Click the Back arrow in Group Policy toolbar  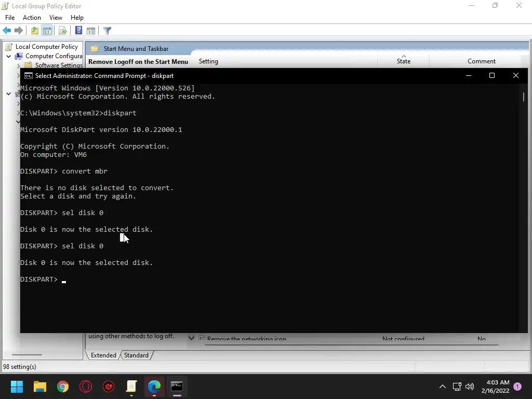tap(7, 31)
